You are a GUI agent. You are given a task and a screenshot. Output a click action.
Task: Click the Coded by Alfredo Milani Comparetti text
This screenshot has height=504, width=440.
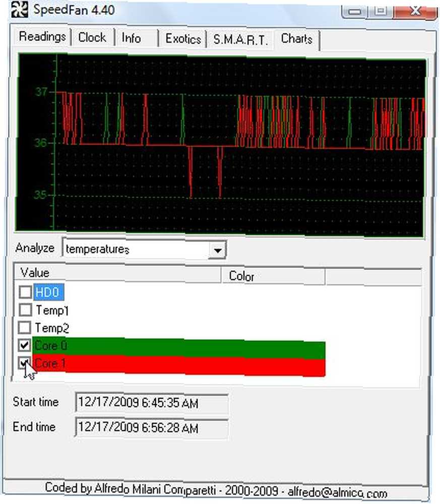[x=130, y=489]
